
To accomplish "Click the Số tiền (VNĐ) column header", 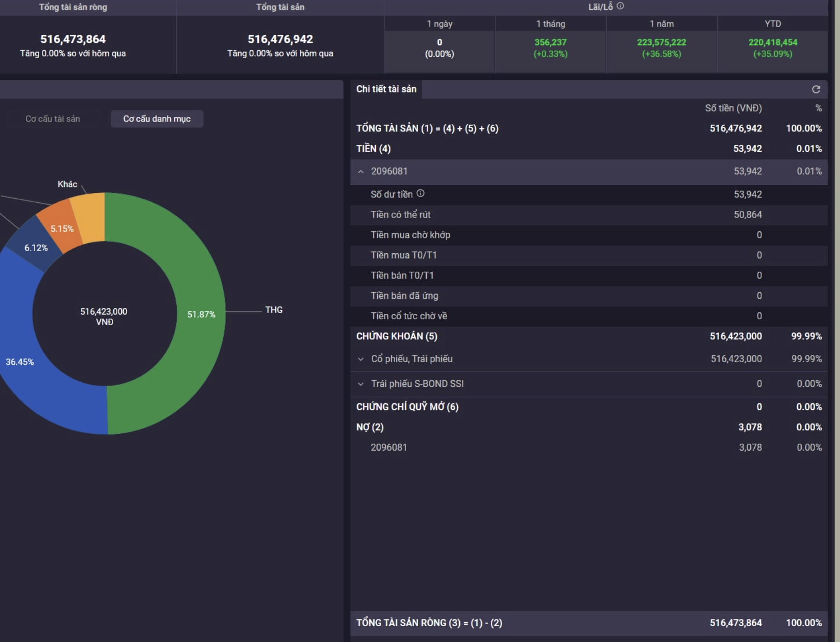I will [734, 108].
